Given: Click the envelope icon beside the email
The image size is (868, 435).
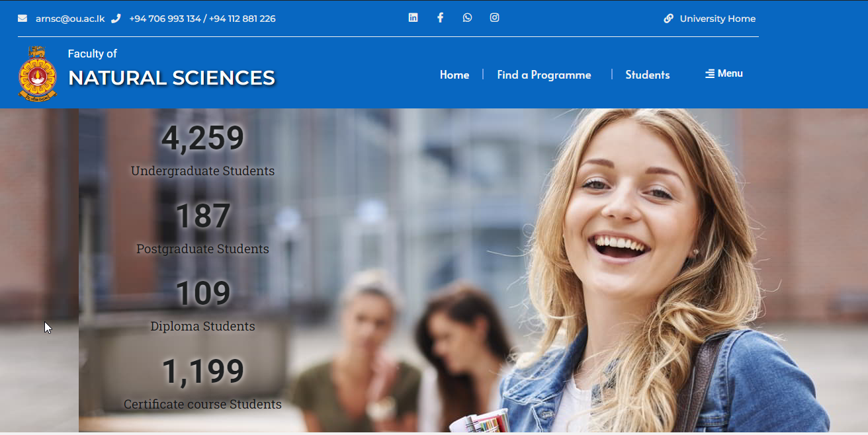Looking at the screenshot, I should (x=22, y=19).
